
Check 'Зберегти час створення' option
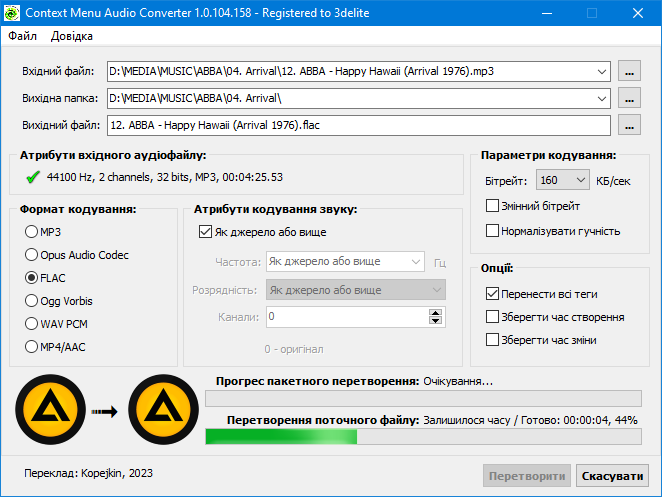point(492,317)
